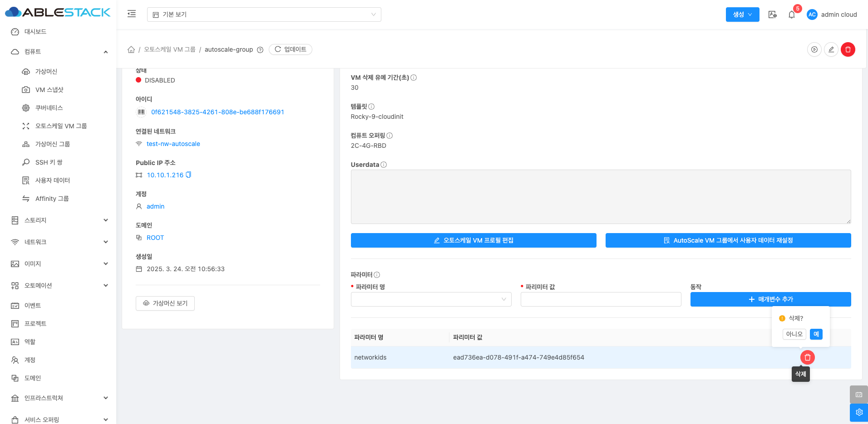
Task: Click the notification bell icon
Action: coord(792,15)
